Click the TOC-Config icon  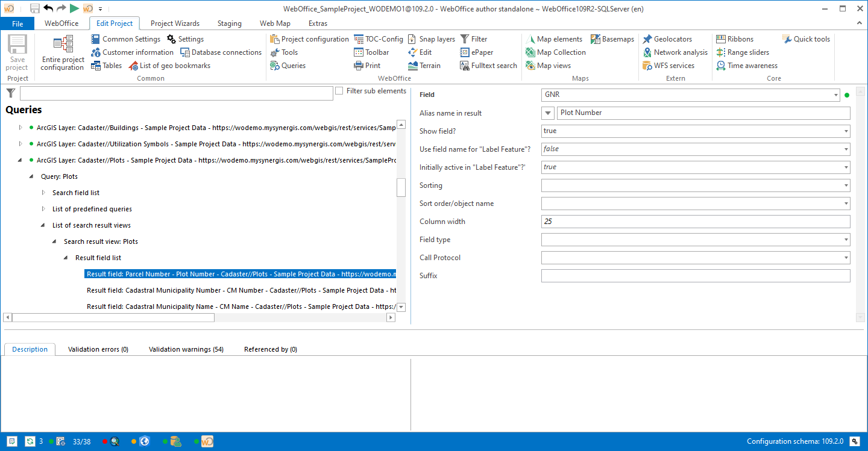coord(379,39)
